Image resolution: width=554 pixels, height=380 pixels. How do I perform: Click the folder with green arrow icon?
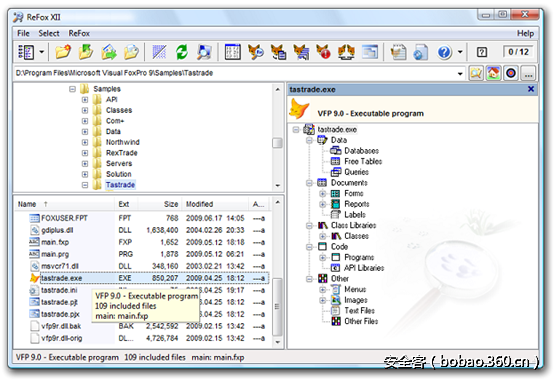86,52
